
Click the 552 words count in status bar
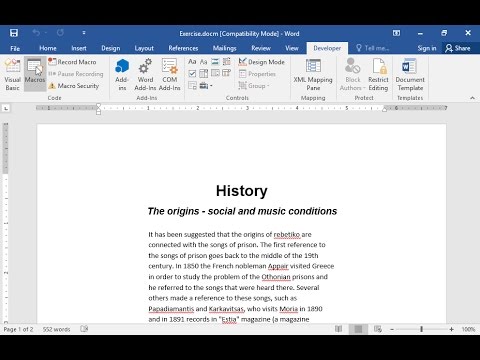tap(56, 329)
